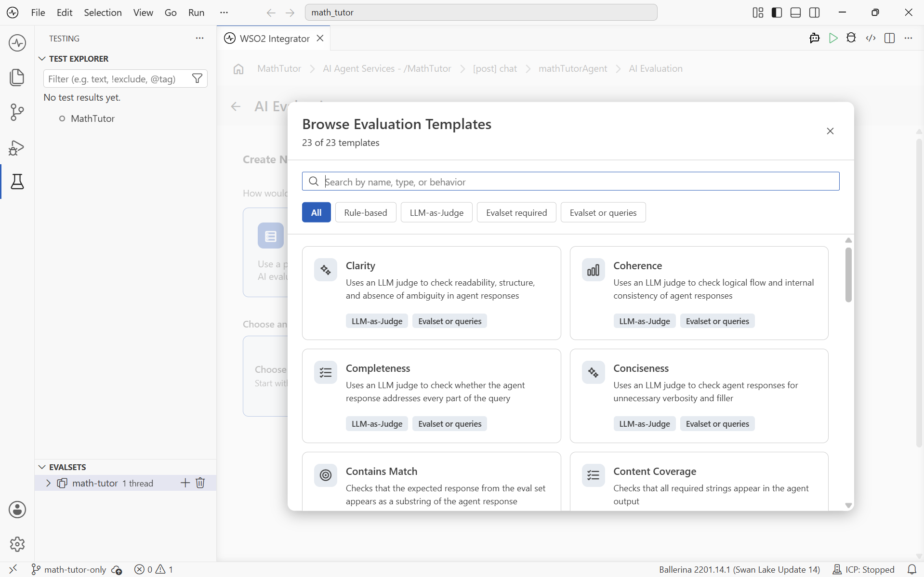Open Testing panel more actions
The image size is (924, 577).
[x=199, y=38]
